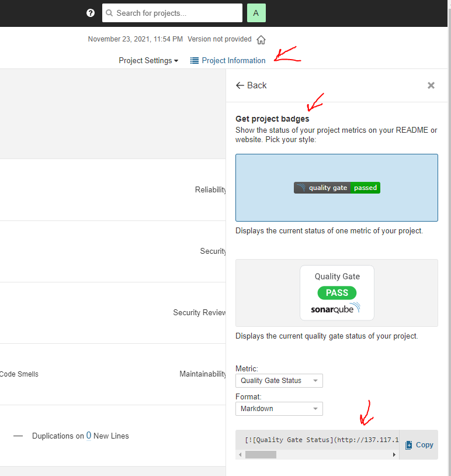Click the Security Review label
This screenshot has width=451, height=476.
pos(199,313)
